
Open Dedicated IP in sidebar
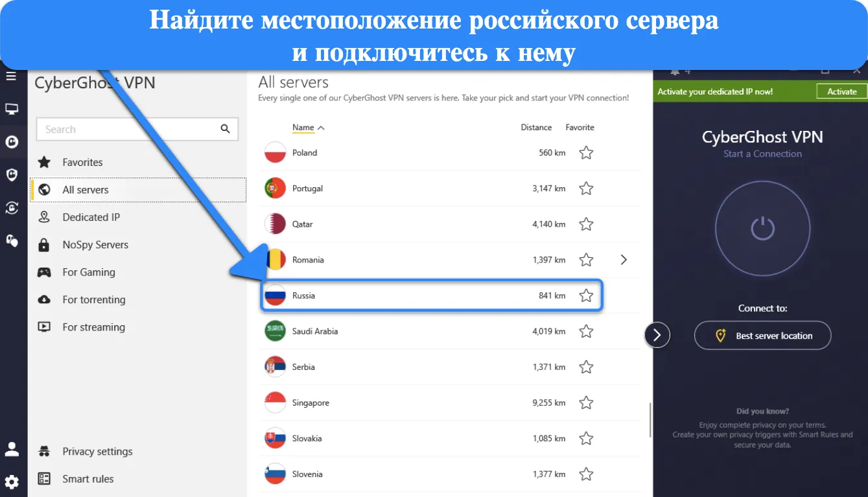point(138,217)
